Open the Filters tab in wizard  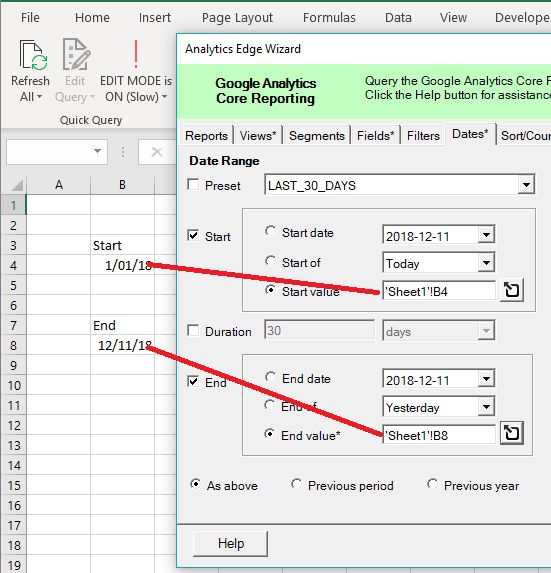423,136
